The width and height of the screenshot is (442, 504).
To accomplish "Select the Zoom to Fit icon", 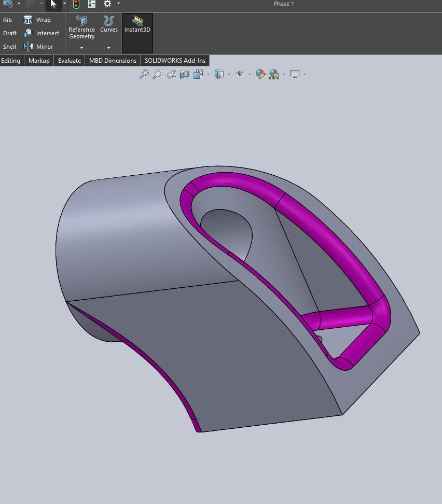I will (x=144, y=74).
